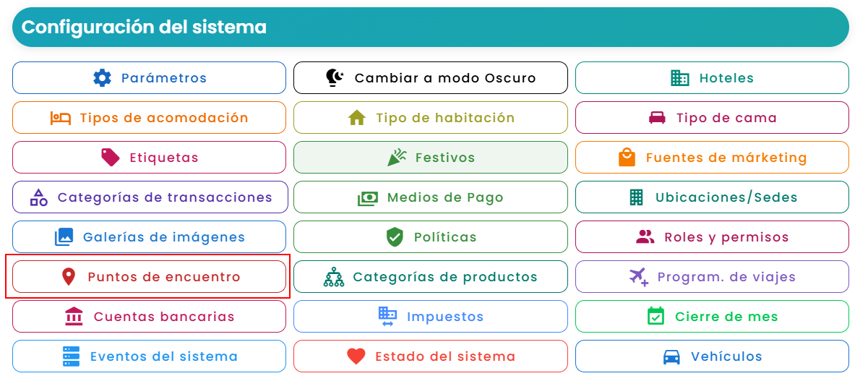Go to Roles y permisos
Viewport: 868px width, 389px height.
[712, 237]
